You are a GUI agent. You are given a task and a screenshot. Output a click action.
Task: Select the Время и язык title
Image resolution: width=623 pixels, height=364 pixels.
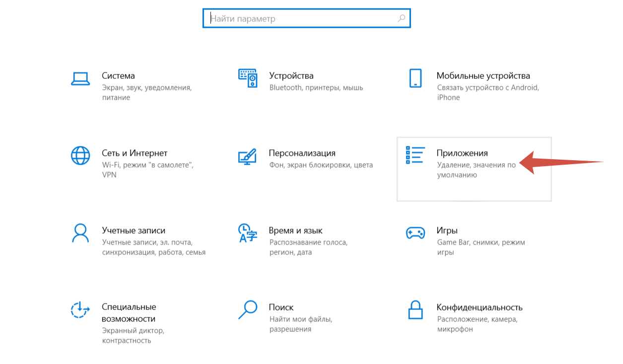[x=295, y=231]
